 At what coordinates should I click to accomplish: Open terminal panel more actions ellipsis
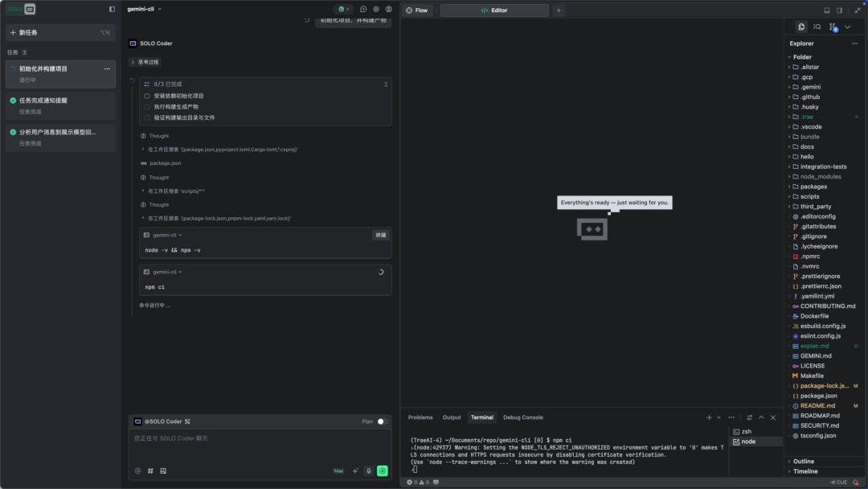coord(731,417)
